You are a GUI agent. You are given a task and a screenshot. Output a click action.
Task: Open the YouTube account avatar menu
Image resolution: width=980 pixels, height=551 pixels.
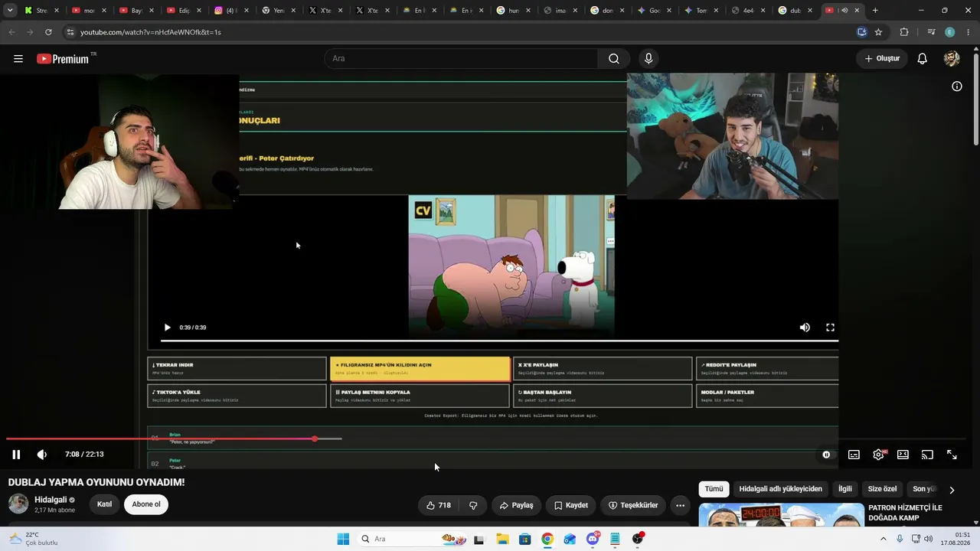pos(952,59)
